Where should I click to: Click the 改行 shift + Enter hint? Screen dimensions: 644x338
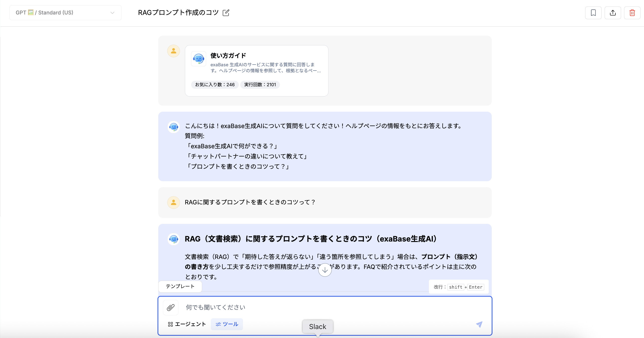coord(459,287)
